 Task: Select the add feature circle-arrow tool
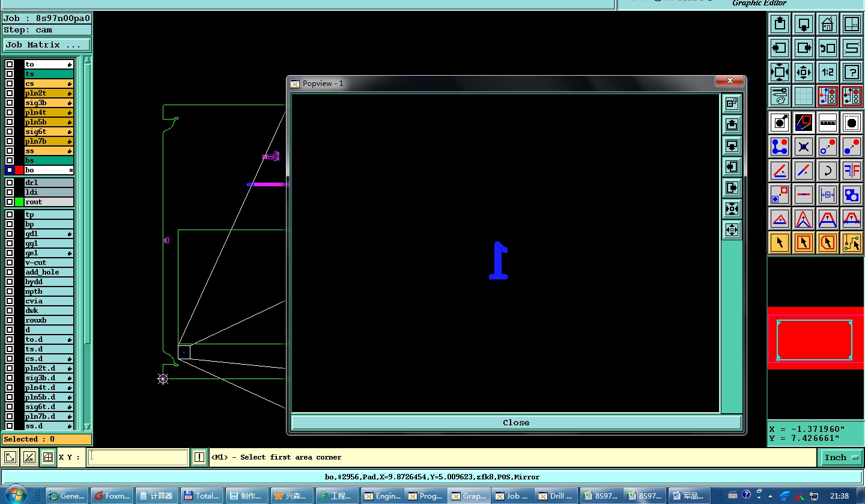(x=780, y=123)
